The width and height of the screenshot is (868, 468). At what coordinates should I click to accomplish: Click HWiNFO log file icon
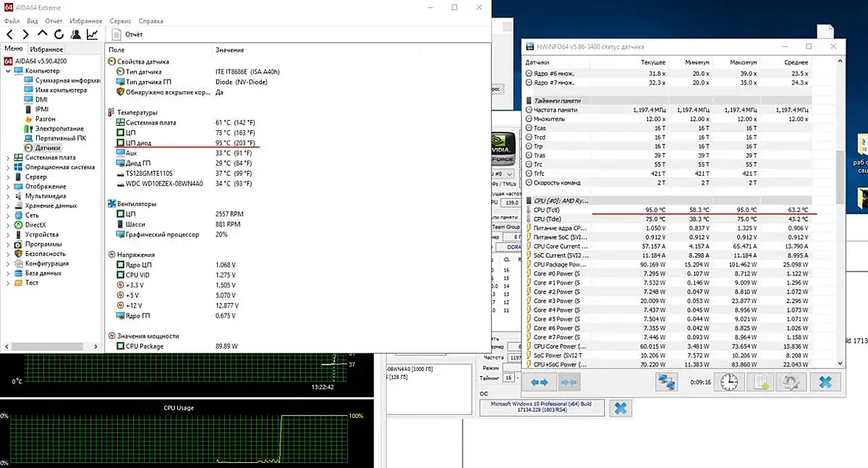(761, 382)
